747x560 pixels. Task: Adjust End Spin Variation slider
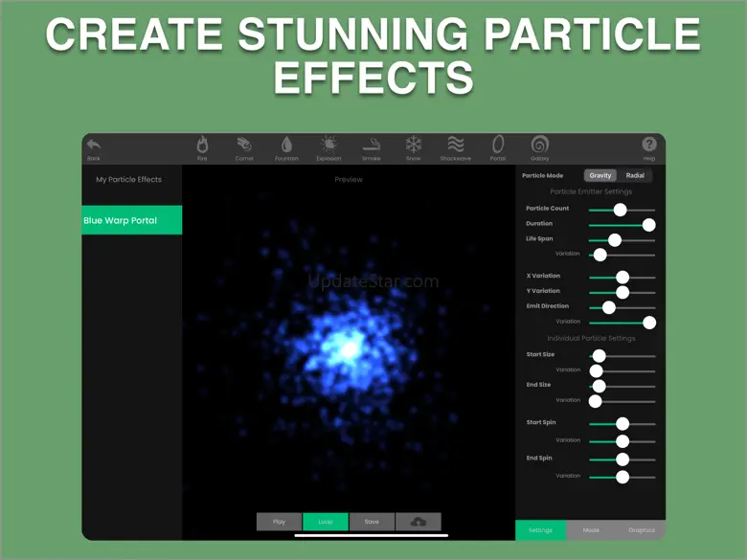[x=622, y=477]
